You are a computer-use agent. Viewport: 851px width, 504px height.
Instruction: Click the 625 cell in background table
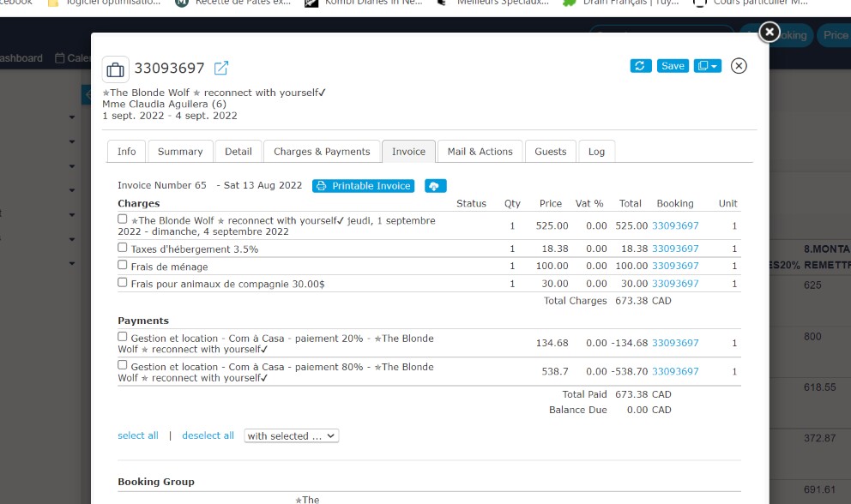(812, 285)
